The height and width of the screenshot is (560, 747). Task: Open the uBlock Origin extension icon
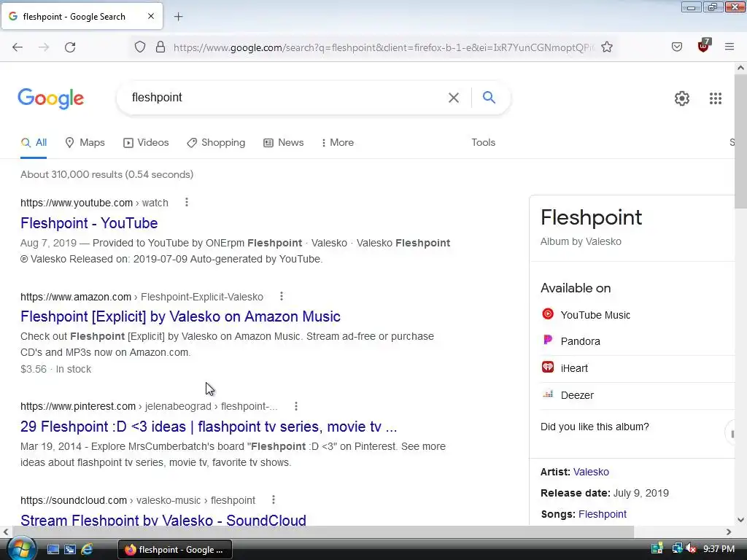pyautogui.click(x=704, y=46)
